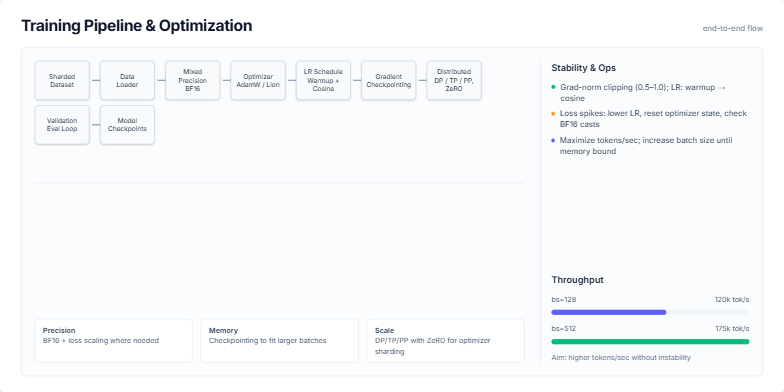Click the Grad-norm clipping bullet text
This screenshot has height=392, width=784.
pyautogui.click(x=643, y=92)
